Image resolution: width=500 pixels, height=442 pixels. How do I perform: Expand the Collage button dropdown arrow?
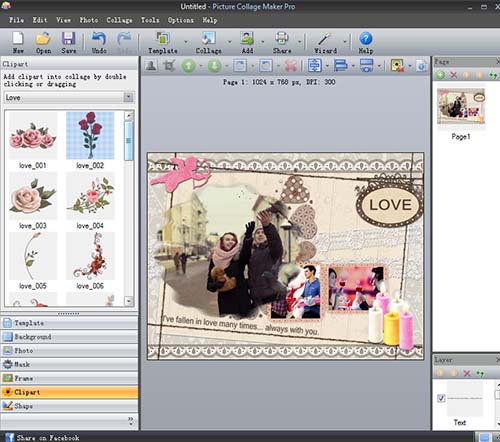(x=229, y=42)
